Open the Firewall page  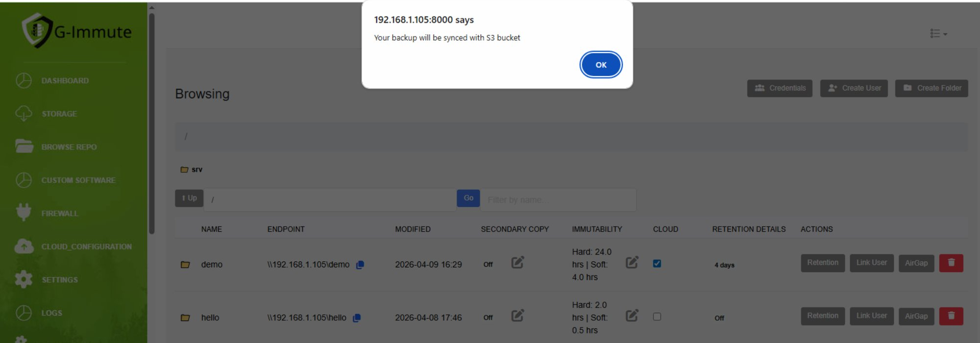(59, 214)
